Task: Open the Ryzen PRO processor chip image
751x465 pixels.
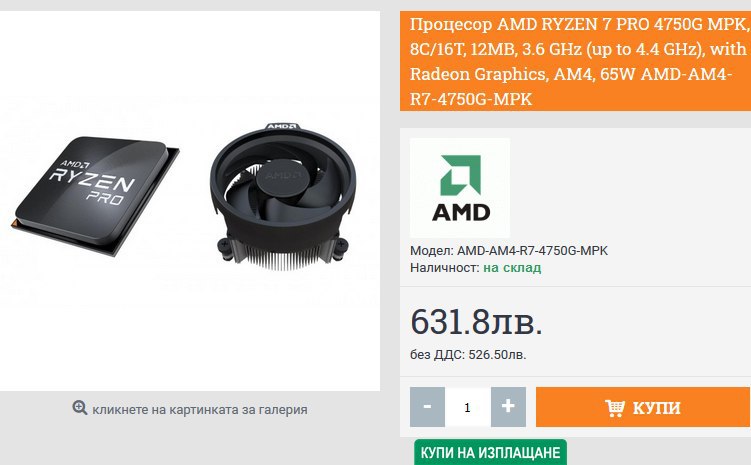Action: click(x=95, y=195)
